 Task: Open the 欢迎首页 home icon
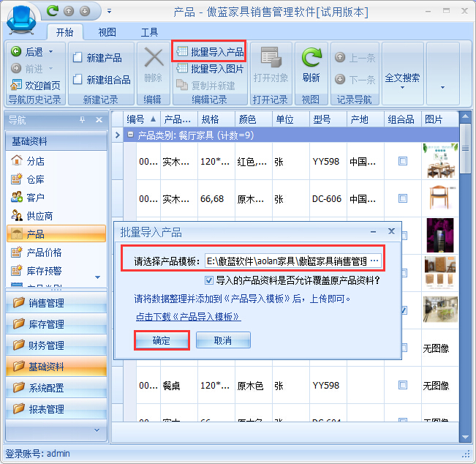point(17,85)
